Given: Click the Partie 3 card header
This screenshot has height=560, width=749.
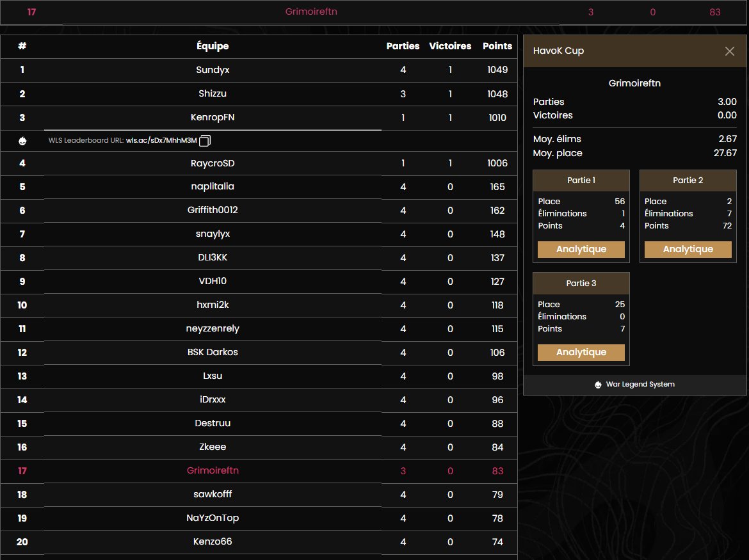Looking at the screenshot, I should coord(581,284).
